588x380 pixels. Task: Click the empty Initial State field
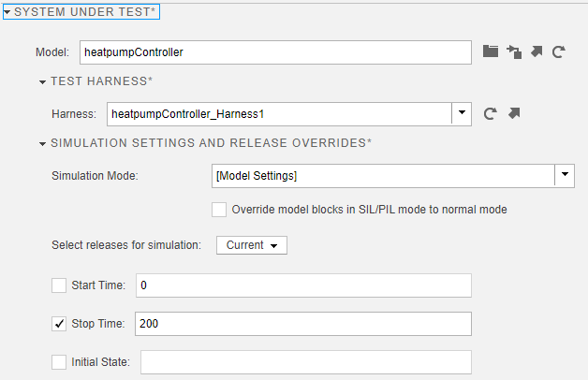click(x=305, y=361)
